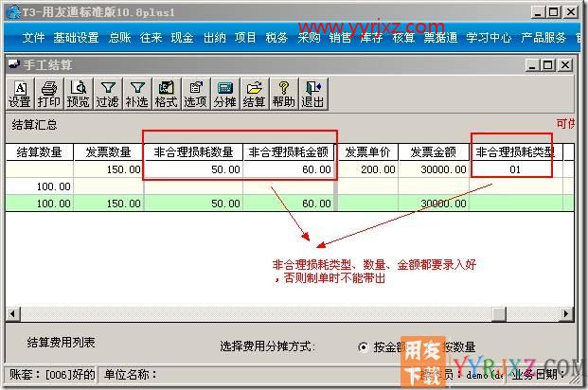This screenshot has width=588, height=390.
Task: Open the 产品服务 menu
Action: pyautogui.click(x=543, y=38)
